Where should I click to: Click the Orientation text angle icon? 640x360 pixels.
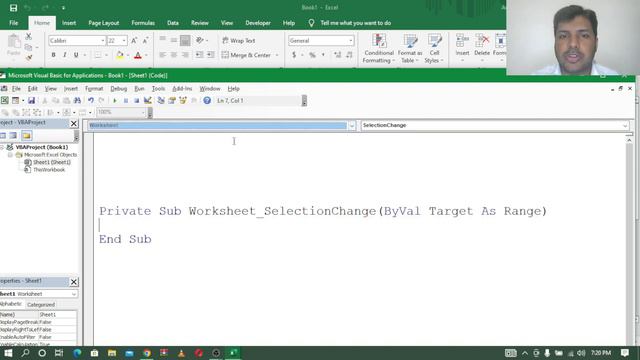[x=200, y=40]
